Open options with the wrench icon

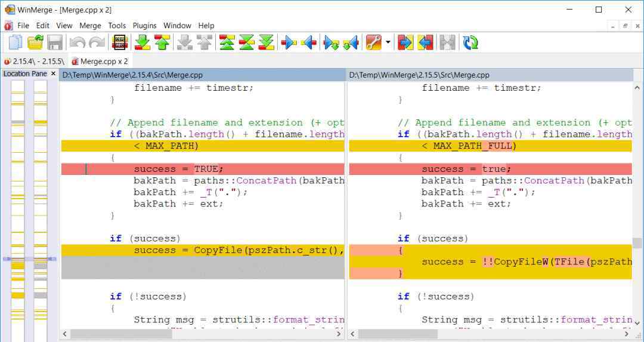[374, 43]
